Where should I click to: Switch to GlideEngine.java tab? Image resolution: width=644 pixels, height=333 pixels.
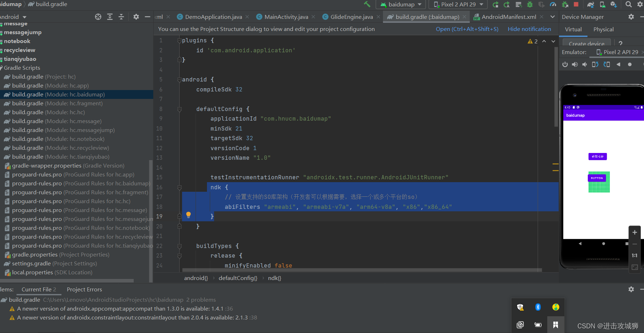click(352, 17)
